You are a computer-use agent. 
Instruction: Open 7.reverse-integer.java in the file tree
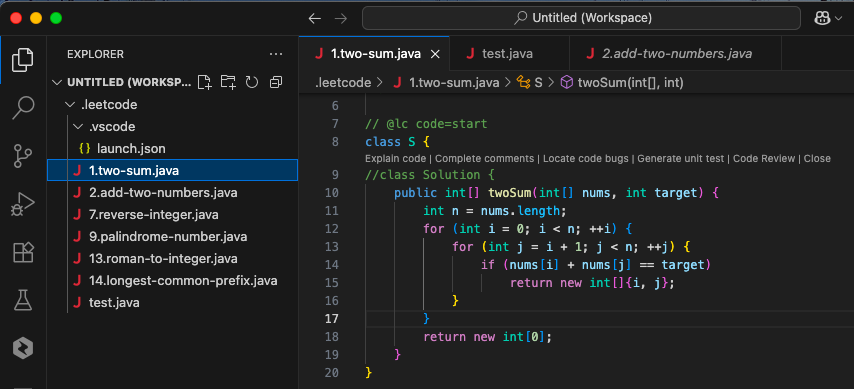[173, 215]
